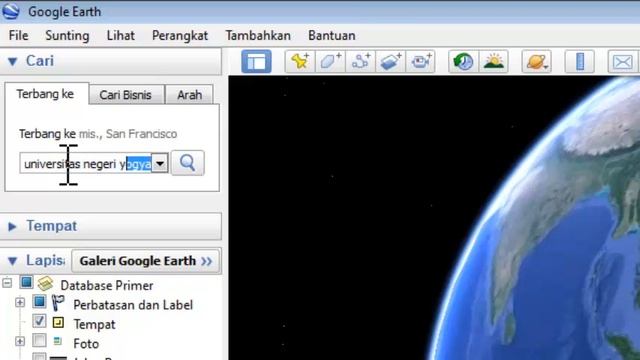
Task: Switch to the Terbang ke tab
Action: click(46, 94)
